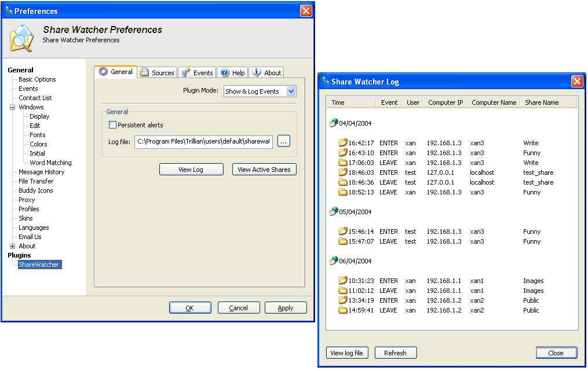Click folder icon of the 18:46:36 entry
This screenshot has width=588, height=371.
click(342, 182)
